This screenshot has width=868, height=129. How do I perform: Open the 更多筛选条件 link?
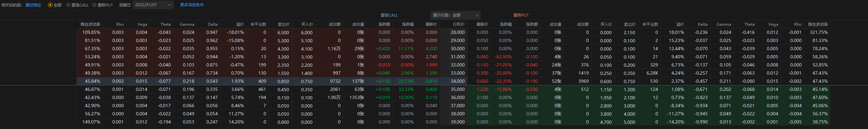tap(192, 5)
